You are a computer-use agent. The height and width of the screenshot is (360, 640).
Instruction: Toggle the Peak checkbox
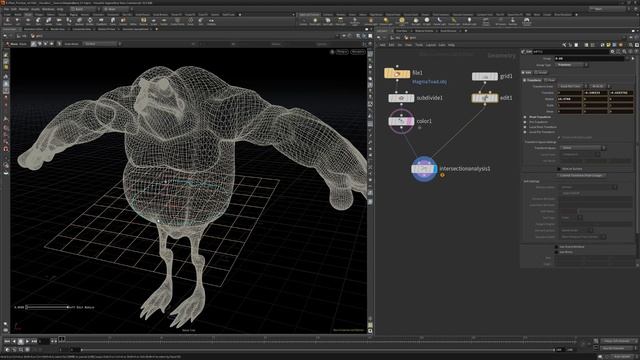pos(546,80)
